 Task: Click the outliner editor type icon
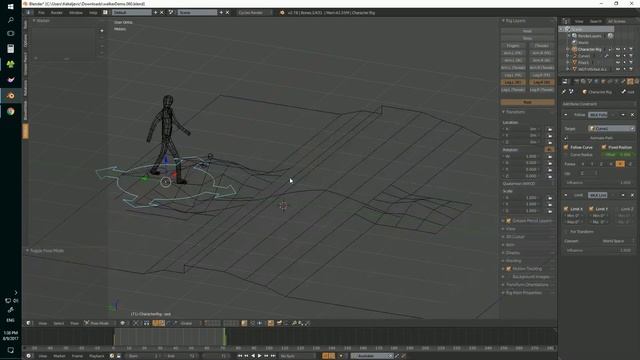coord(566,21)
